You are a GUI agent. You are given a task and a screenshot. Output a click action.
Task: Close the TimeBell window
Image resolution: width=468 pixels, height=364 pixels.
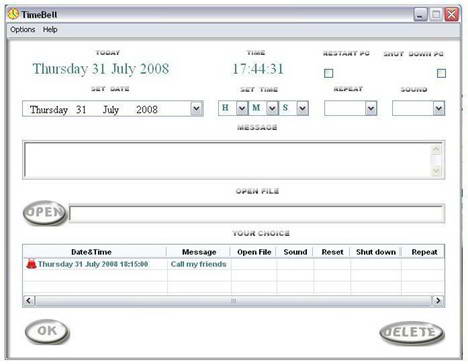point(452,15)
